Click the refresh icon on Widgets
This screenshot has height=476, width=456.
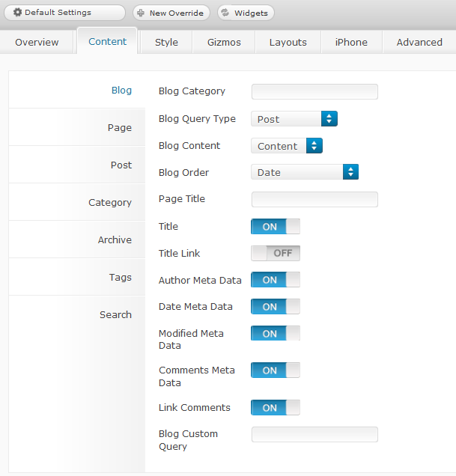coord(225,13)
